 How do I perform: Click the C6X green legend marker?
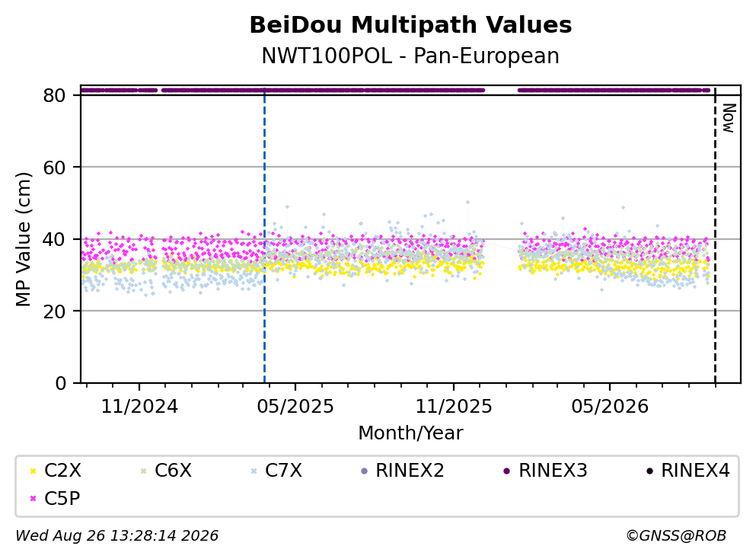143,471
